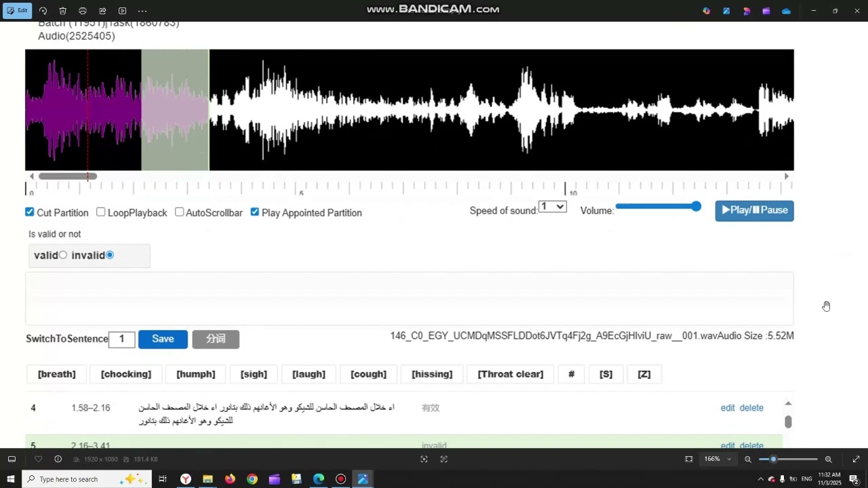Open File Explorer from the taskbar
The image size is (868, 488).
click(208, 479)
